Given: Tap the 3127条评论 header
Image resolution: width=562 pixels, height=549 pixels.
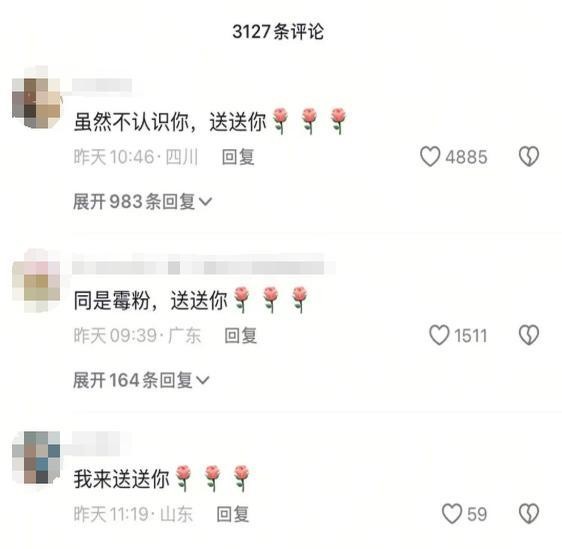Looking at the screenshot, I should click(x=278, y=31).
